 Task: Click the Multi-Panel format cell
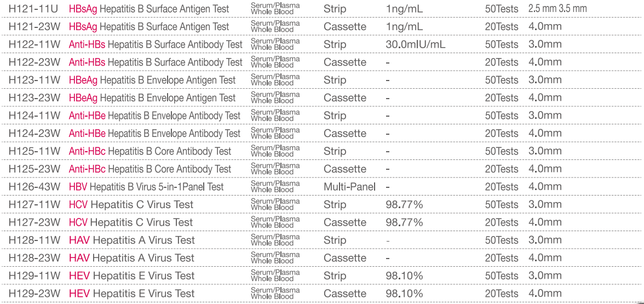(x=349, y=187)
